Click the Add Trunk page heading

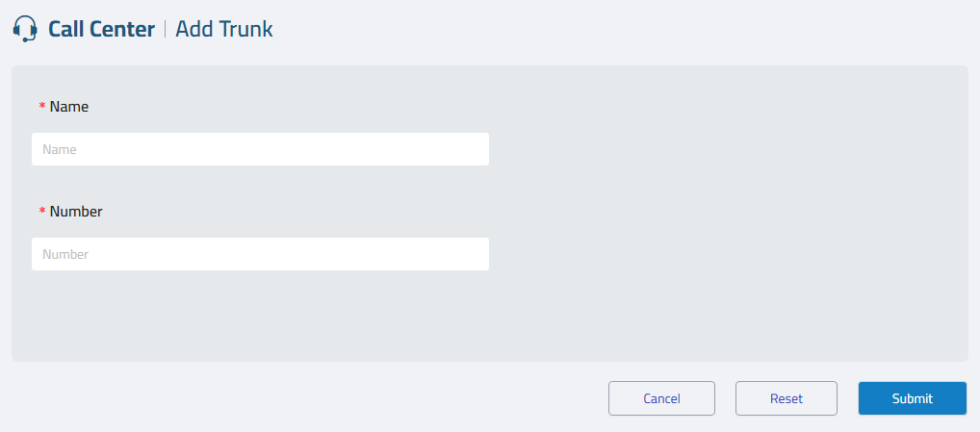pyautogui.click(x=224, y=30)
